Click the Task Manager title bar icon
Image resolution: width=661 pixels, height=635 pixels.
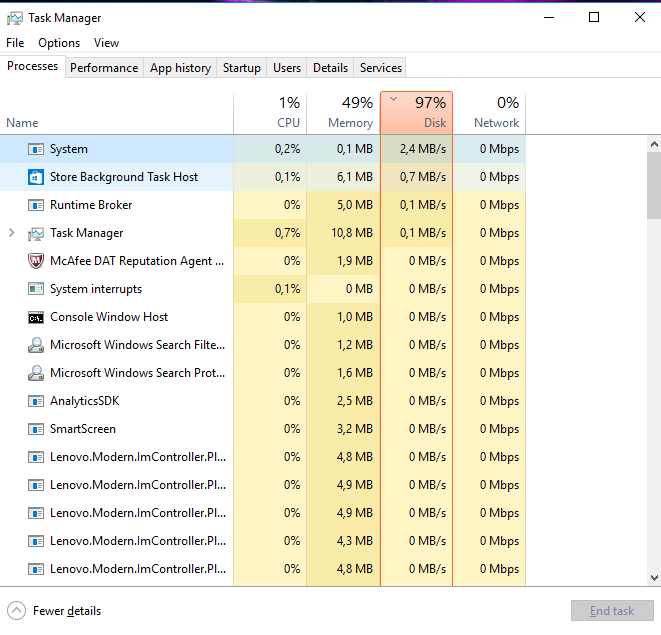15,18
